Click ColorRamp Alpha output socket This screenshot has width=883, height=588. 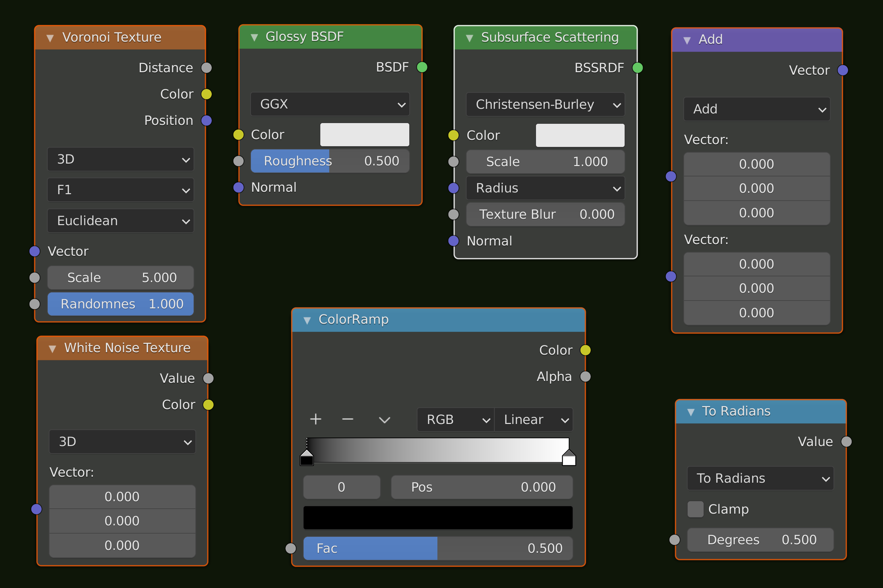click(585, 376)
